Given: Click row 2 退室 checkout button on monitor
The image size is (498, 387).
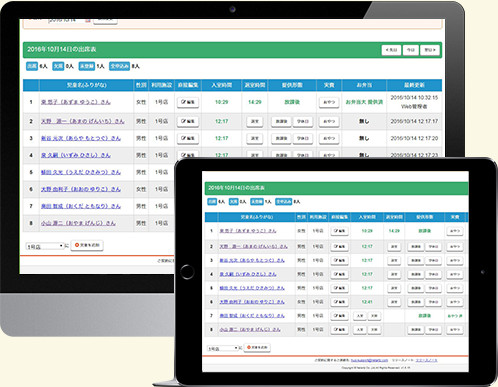Looking at the screenshot, I should (255, 121).
